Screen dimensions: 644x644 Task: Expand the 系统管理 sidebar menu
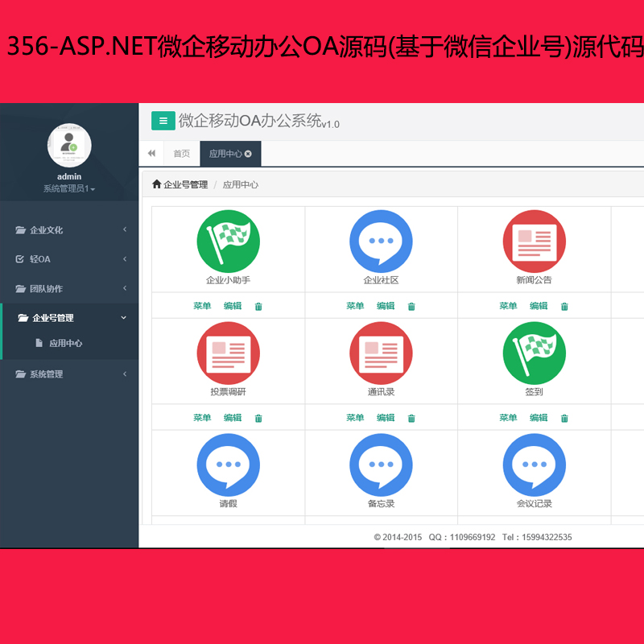pyautogui.click(x=69, y=374)
